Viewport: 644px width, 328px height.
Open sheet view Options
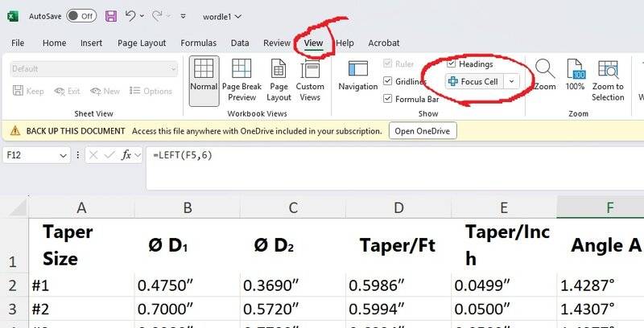151,91
